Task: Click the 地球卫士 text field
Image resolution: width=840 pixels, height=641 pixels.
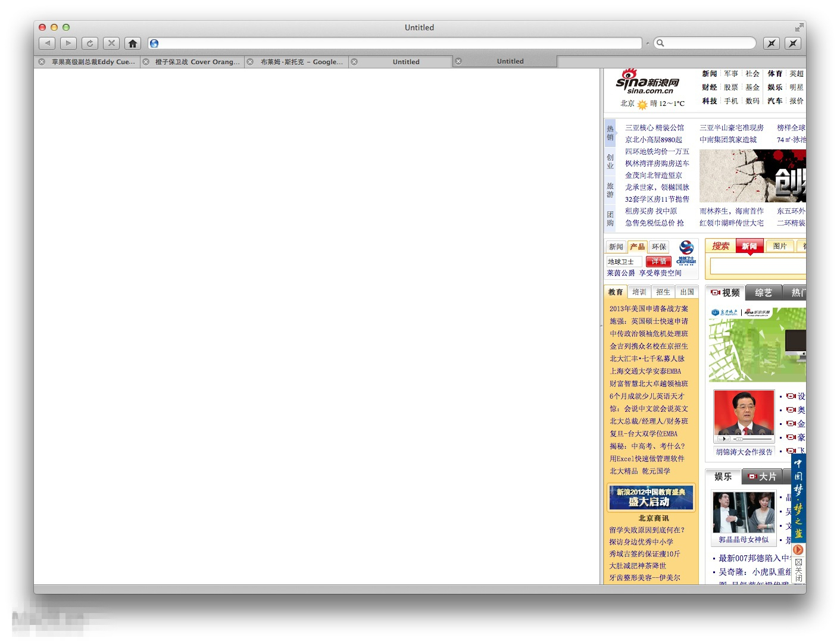Action: click(624, 262)
